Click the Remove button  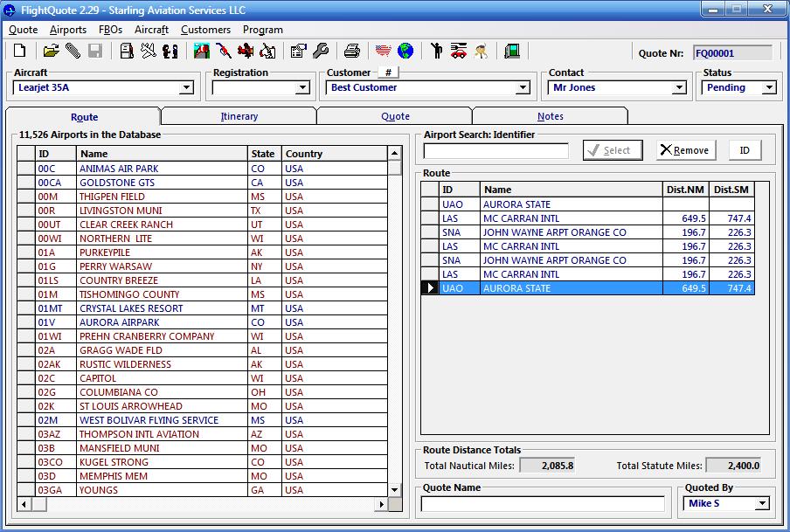pyautogui.click(x=685, y=150)
